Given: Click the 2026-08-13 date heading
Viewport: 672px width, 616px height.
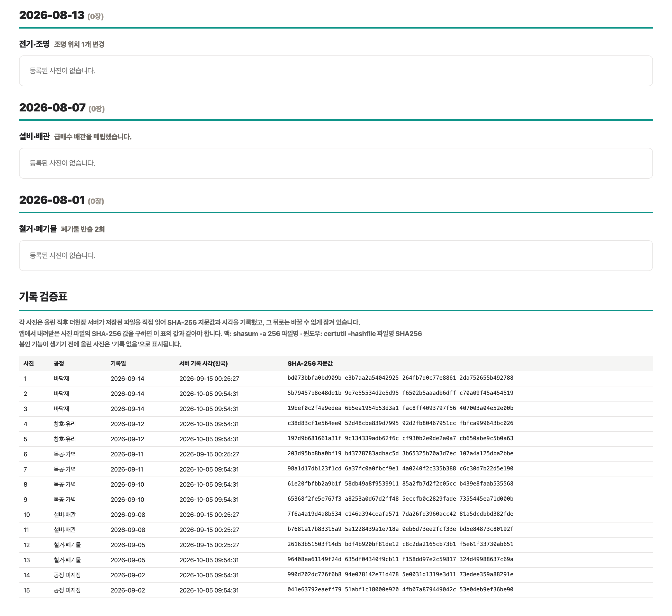Looking at the screenshot, I should (x=52, y=15).
